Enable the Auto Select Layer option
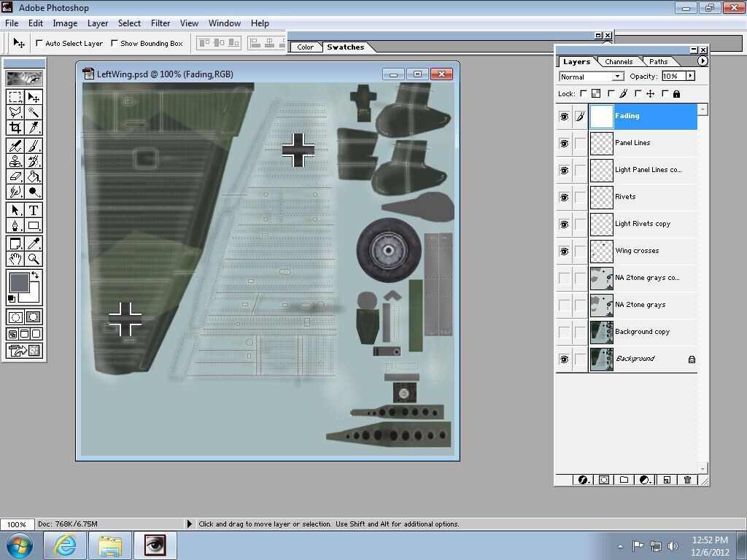747x560 pixels. 39,43
